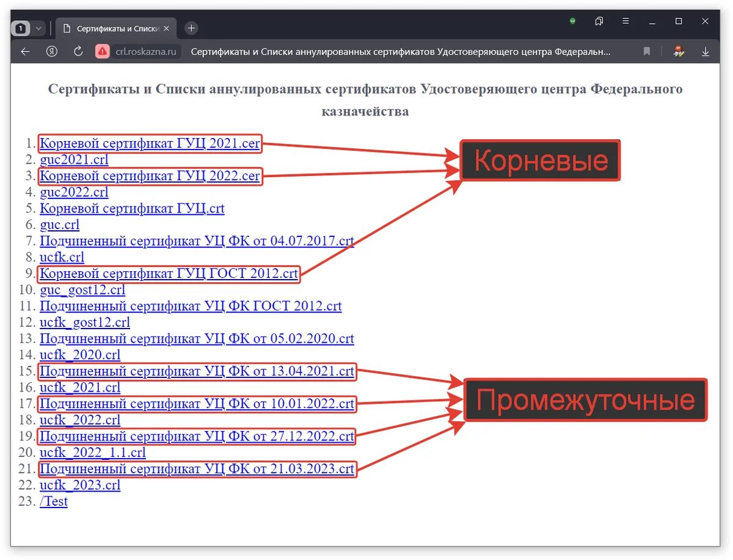The width and height of the screenshot is (733, 560).
Task: Click the crl.roskazna.ru address field
Action: 147,52
